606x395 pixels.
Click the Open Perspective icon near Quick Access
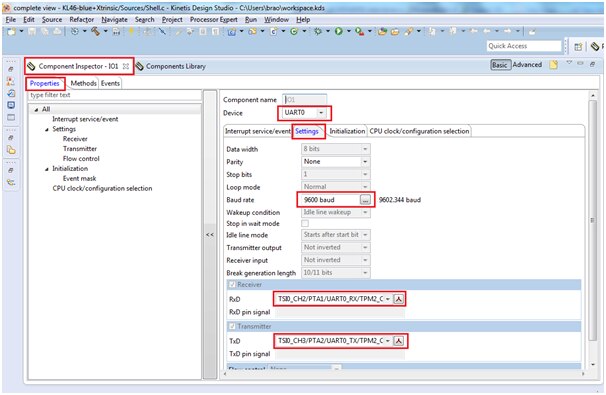[x=578, y=47]
